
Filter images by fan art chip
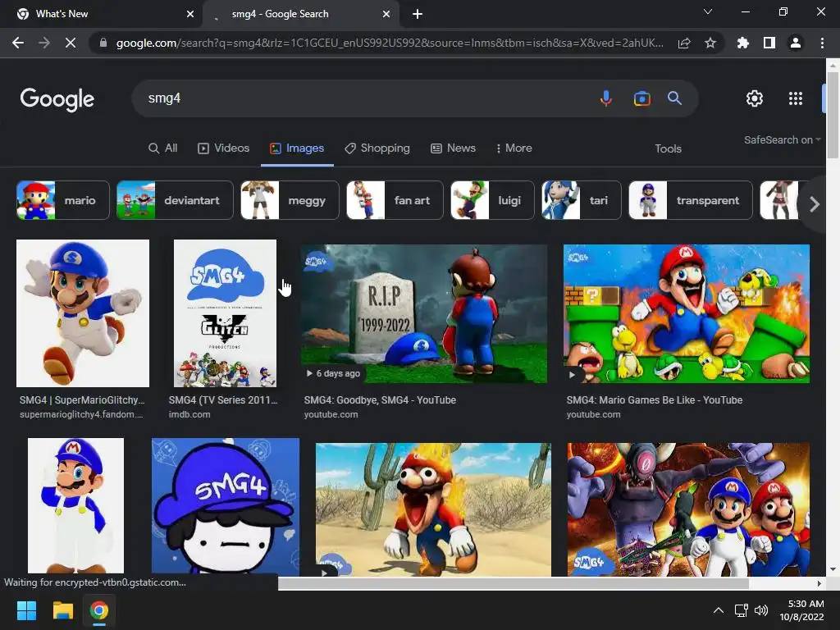(395, 200)
